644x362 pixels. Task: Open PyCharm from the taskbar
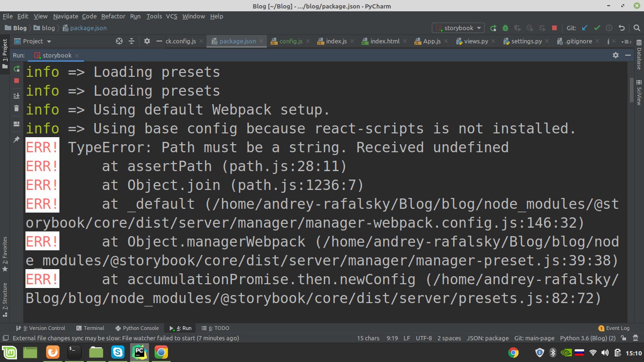(x=139, y=352)
